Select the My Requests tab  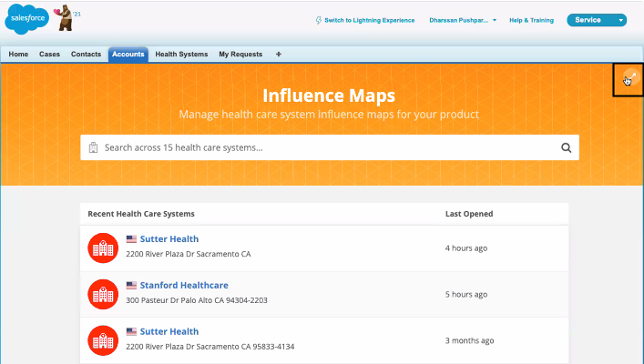(x=240, y=55)
